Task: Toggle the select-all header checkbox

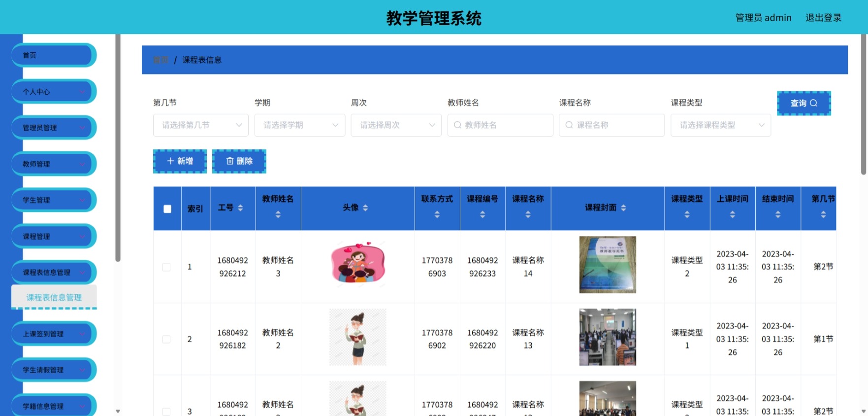Action: coord(167,208)
